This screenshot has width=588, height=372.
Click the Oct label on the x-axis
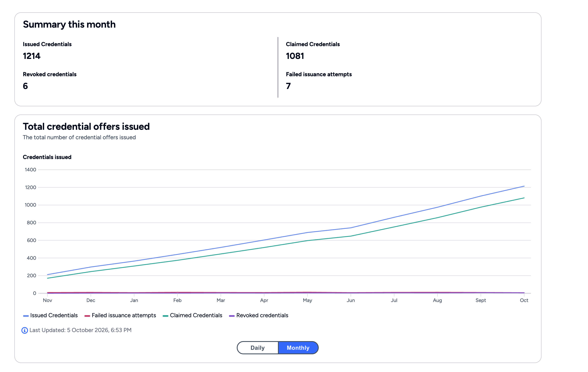pyautogui.click(x=524, y=301)
